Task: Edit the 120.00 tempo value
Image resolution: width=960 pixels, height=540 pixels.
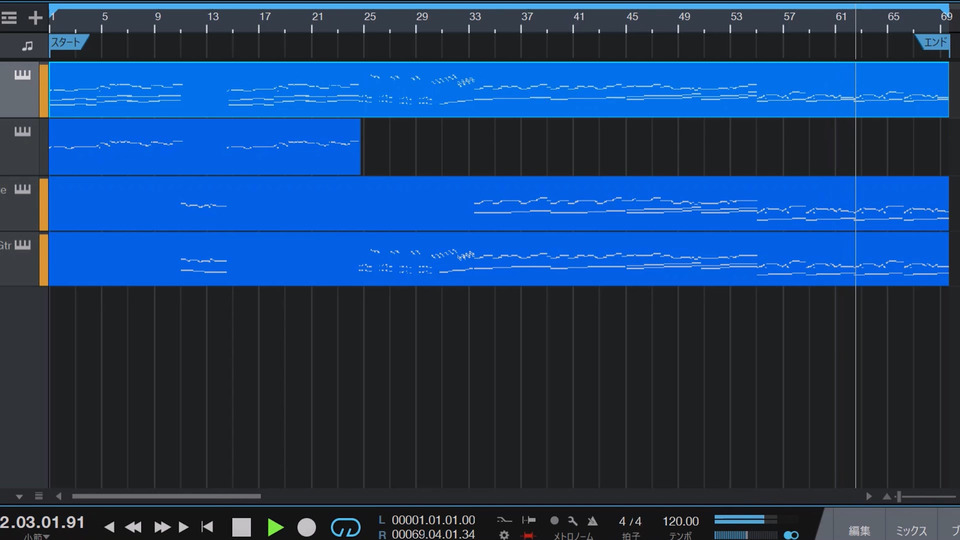Action: (680, 522)
